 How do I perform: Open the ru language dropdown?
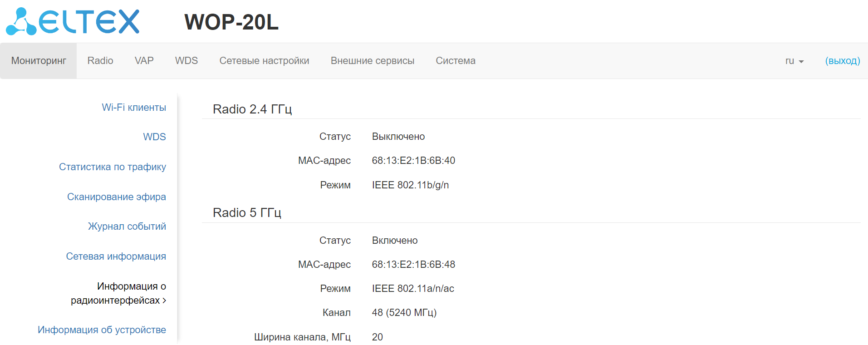[794, 61]
